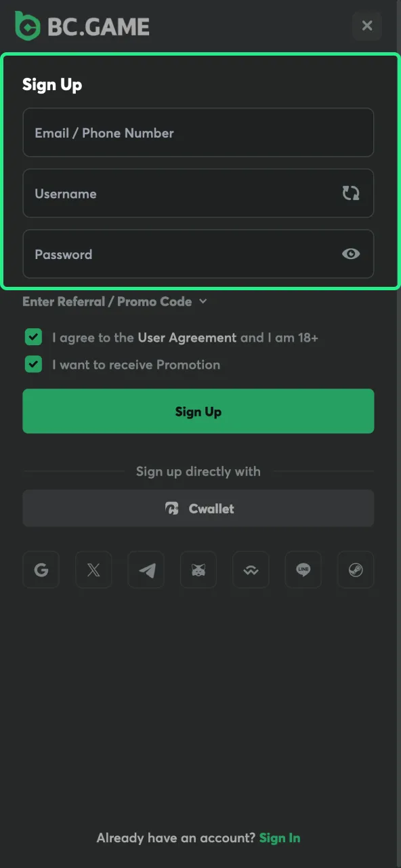
Task: Show the entered password
Action: point(351,254)
